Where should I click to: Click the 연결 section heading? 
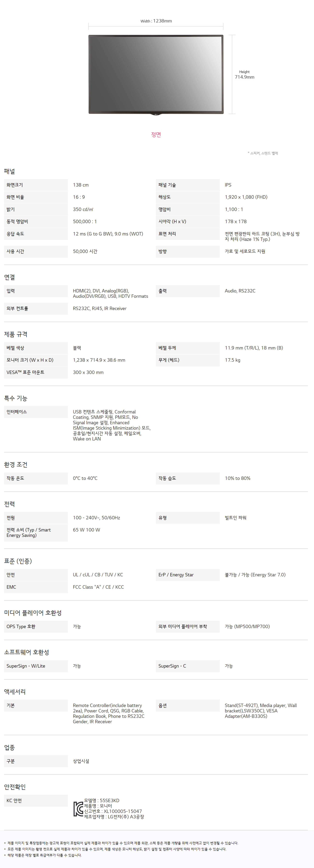pyautogui.click(x=9, y=277)
